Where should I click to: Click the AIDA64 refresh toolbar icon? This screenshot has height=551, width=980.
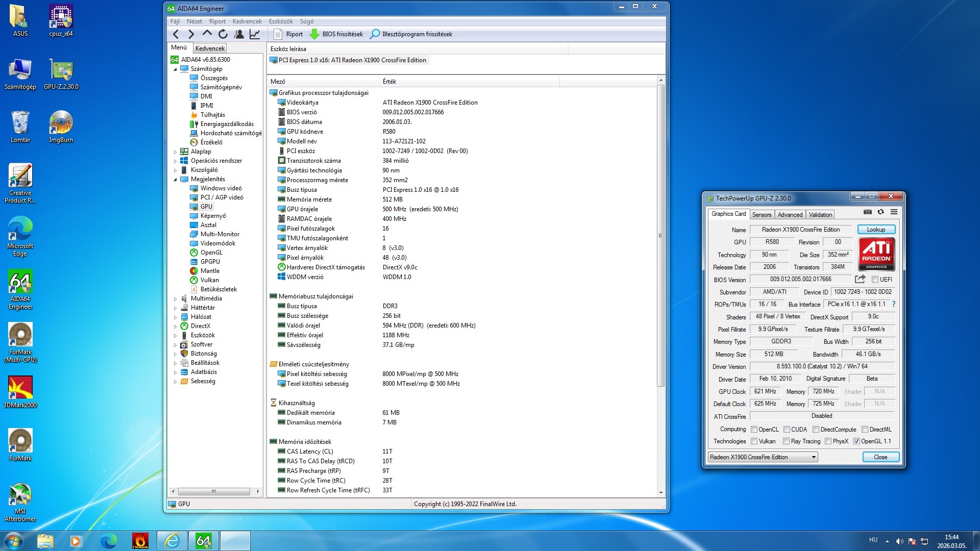(223, 34)
